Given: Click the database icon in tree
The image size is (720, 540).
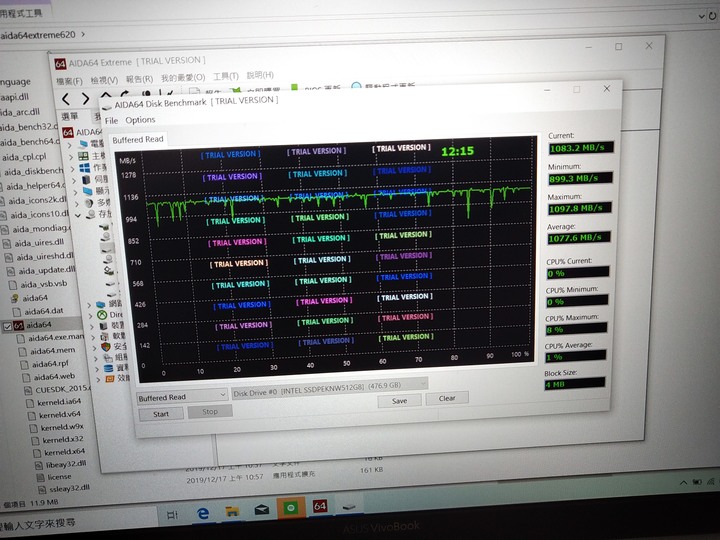Looking at the screenshot, I should click(x=108, y=368).
